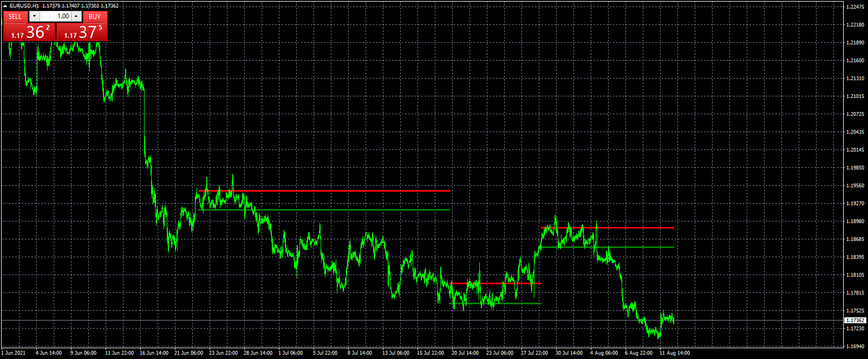Click the 1 Jun 2021 date label
Viewport: 868px width, 359px height.
tap(14, 353)
